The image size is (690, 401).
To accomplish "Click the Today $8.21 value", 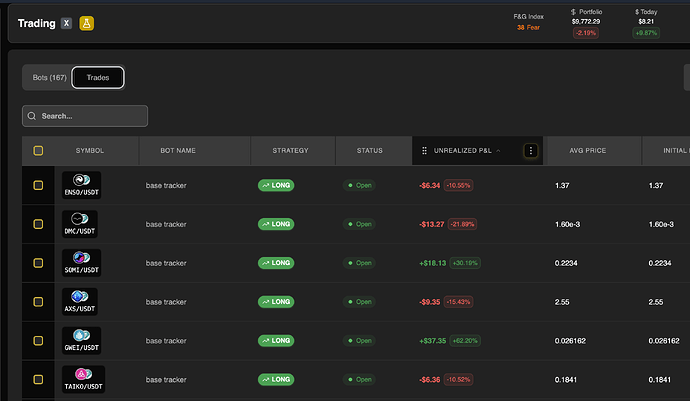I will pyautogui.click(x=646, y=22).
